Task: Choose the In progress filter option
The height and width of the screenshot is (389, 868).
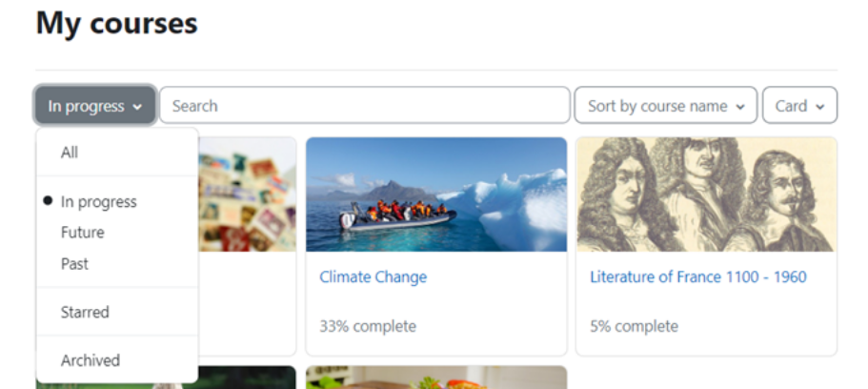Action: [98, 202]
